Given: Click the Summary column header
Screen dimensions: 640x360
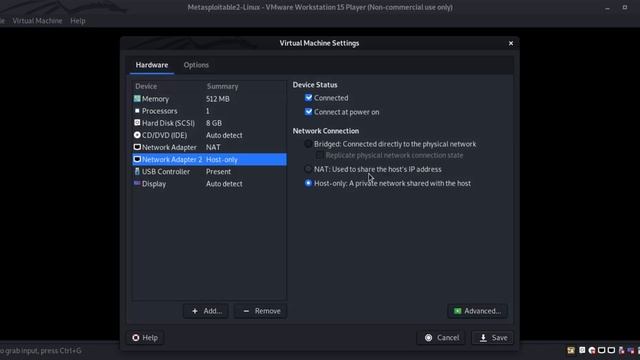Looking at the screenshot, I should point(222,86).
